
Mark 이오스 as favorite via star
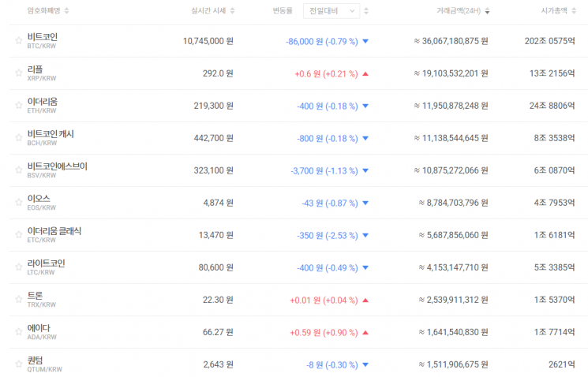coord(19,203)
